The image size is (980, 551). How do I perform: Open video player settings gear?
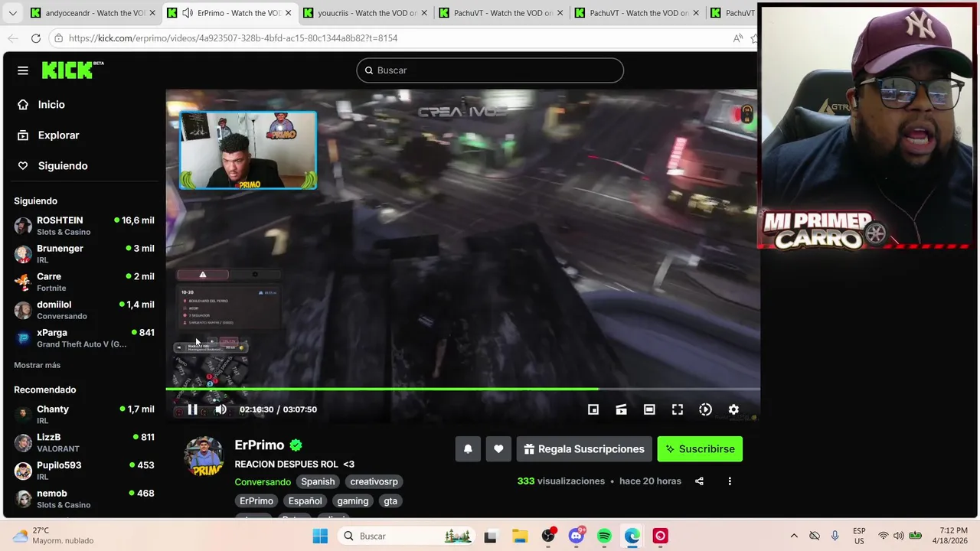pos(733,410)
